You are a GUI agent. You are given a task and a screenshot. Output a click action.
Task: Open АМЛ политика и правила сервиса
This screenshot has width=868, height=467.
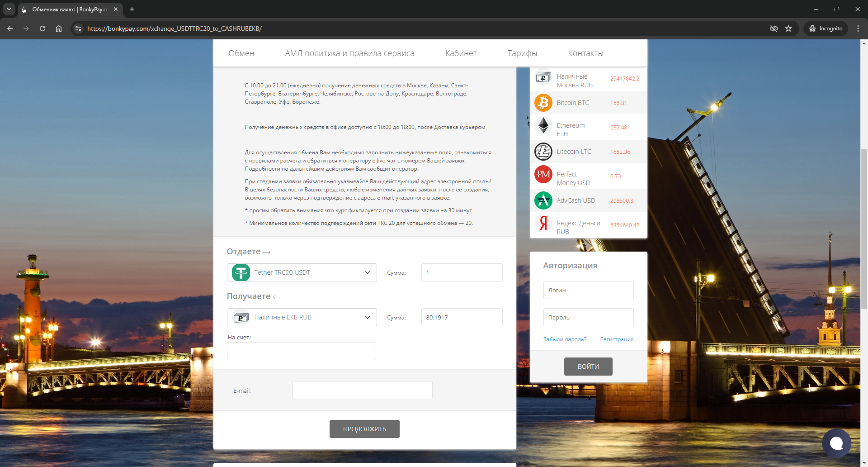pyautogui.click(x=349, y=53)
